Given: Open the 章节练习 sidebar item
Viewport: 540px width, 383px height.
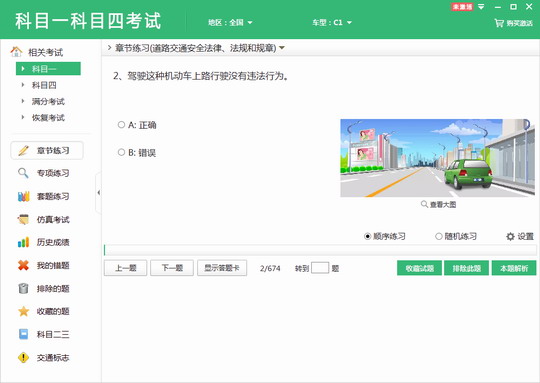Looking at the screenshot, I should coord(47,151).
